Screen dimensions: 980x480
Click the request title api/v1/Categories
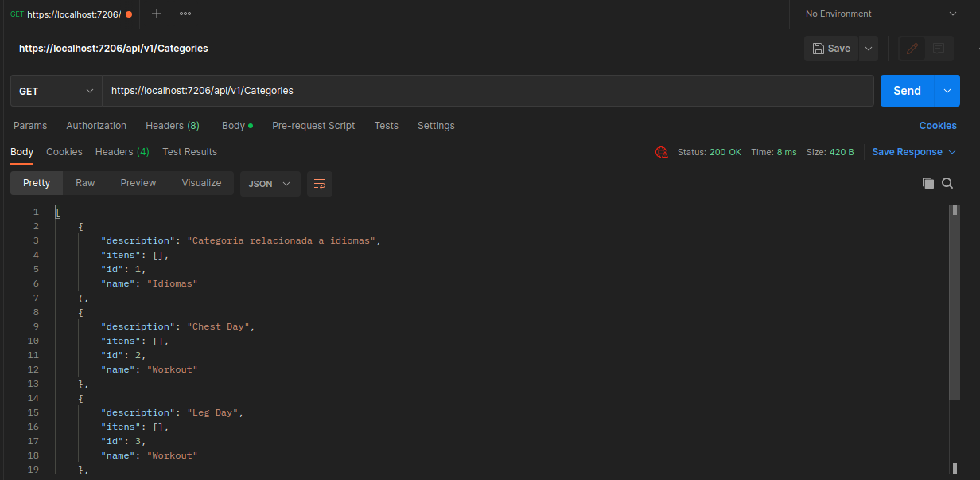tap(114, 49)
